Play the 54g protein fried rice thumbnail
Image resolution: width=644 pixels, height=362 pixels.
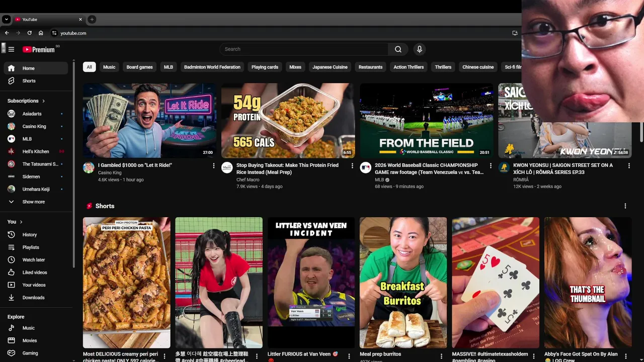[288, 121]
